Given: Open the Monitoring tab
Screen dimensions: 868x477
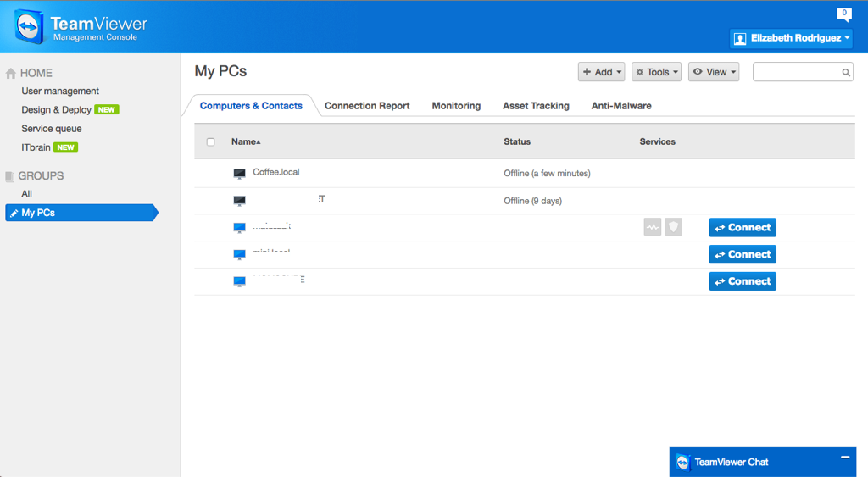Looking at the screenshot, I should [456, 106].
